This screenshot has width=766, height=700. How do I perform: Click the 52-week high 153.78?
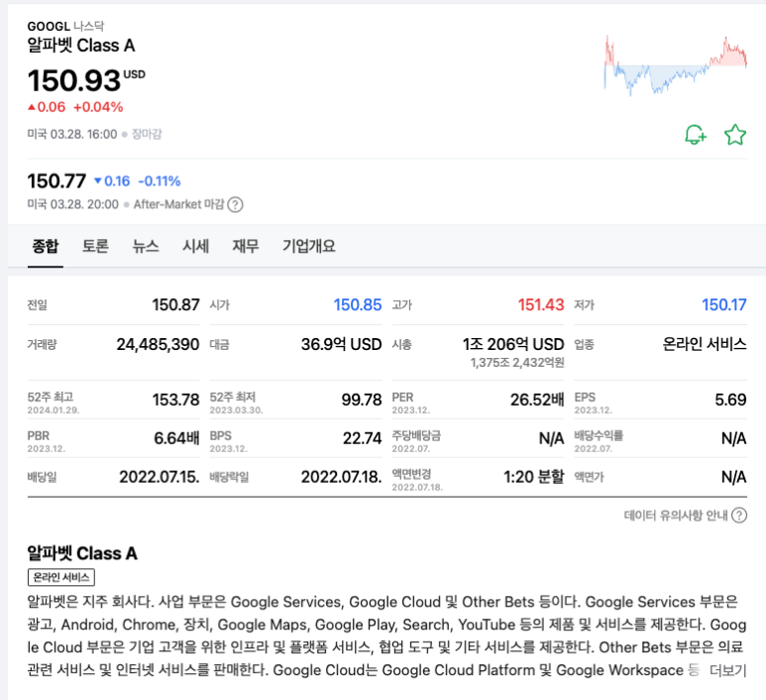pyautogui.click(x=175, y=400)
